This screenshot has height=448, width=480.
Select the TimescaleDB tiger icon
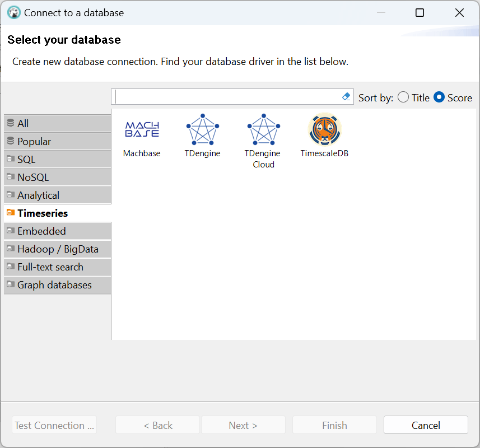(324, 129)
